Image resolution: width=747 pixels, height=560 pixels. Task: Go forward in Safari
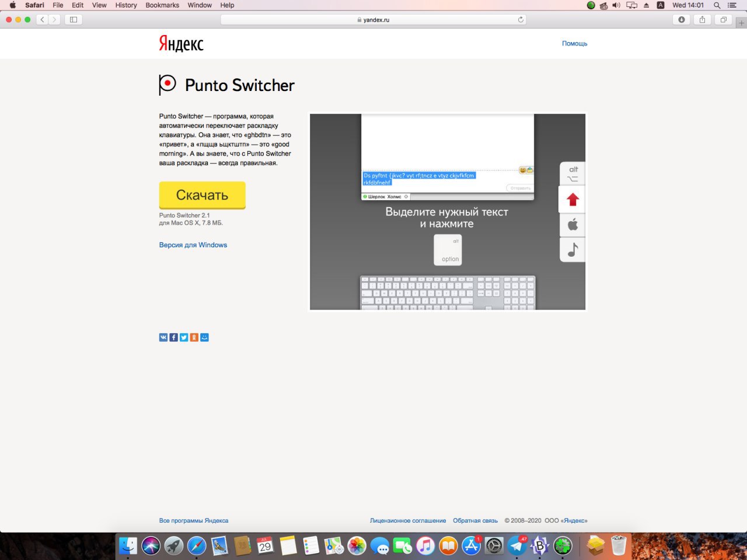tap(54, 19)
